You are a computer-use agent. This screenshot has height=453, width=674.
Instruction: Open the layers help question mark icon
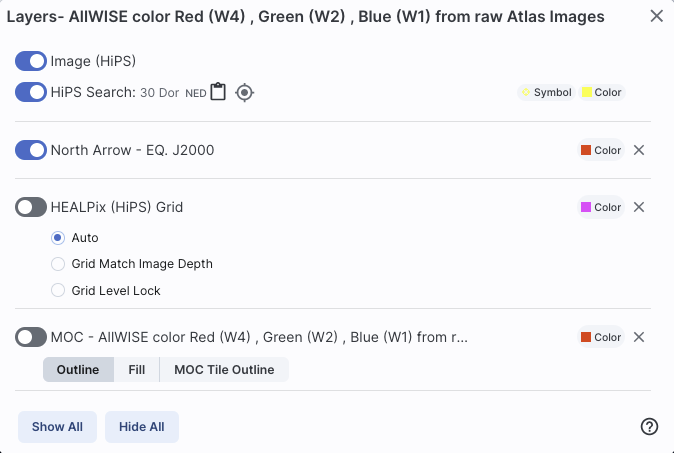coord(649,426)
